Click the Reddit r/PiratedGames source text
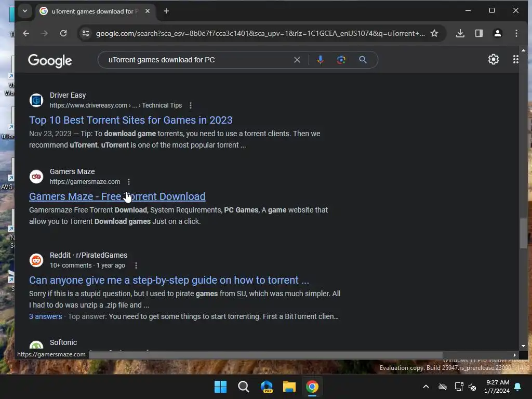This screenshot has height=399, width=532. click(x=88, y=255)
